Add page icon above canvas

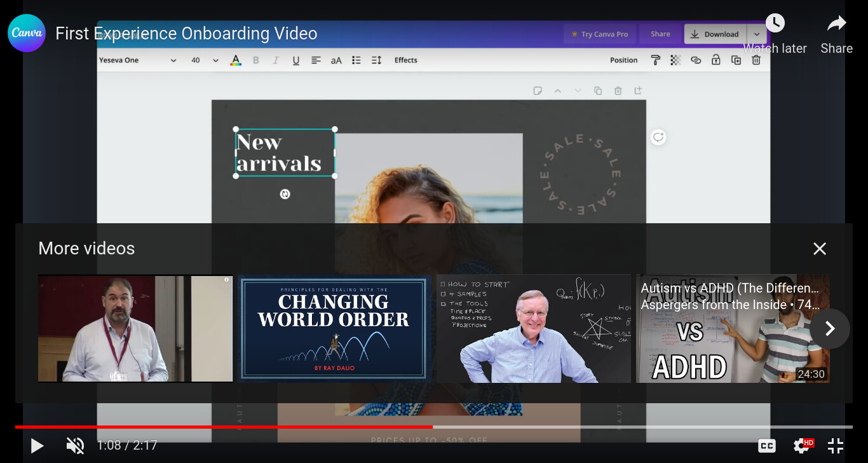click(x=638, y=91)
